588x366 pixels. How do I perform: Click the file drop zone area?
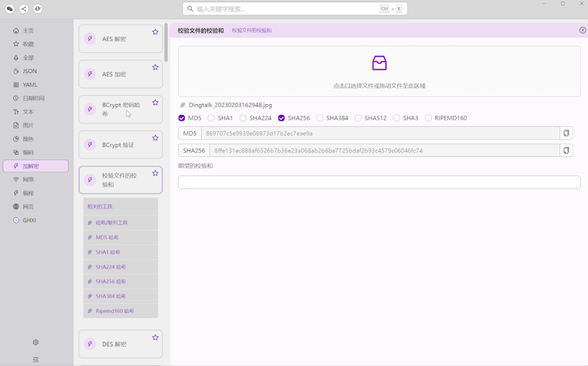pos(379,71)
